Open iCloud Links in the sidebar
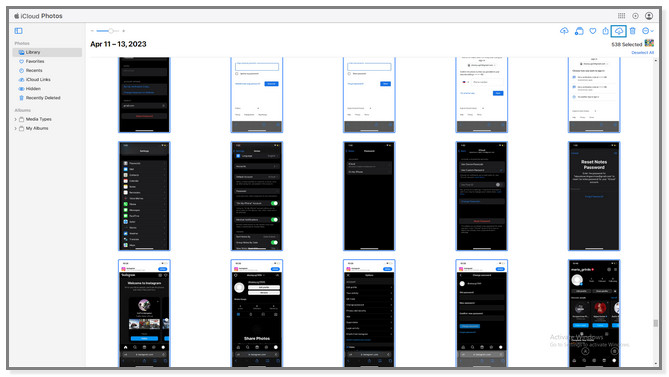669x377 pixels. tap(38, 80)
